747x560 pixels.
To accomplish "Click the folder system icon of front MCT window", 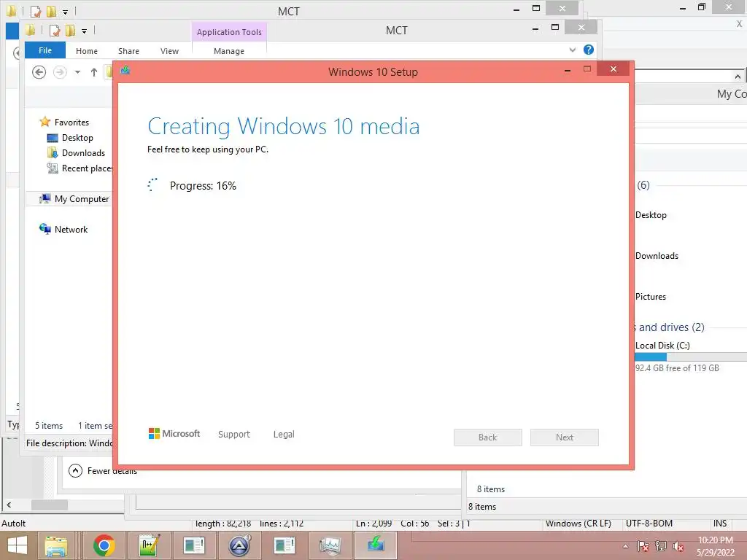I will [x=30, y=31].
